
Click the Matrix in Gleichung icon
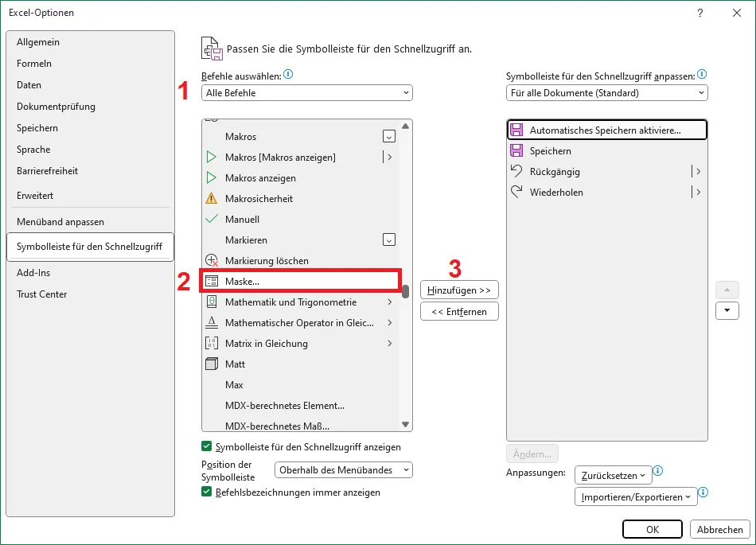tap(212, 343)
